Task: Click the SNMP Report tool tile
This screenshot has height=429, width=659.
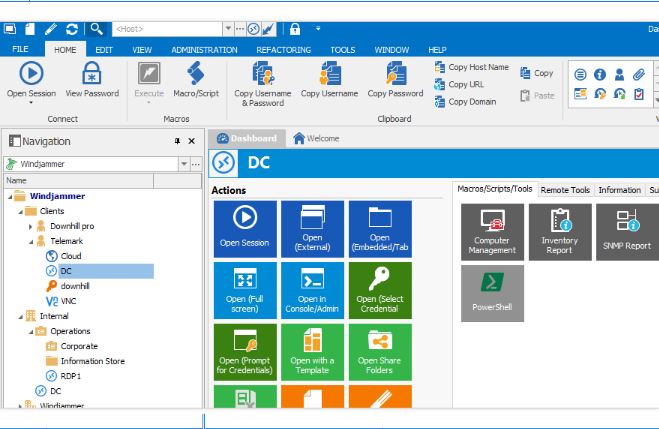Action: [x=627, y=232]
